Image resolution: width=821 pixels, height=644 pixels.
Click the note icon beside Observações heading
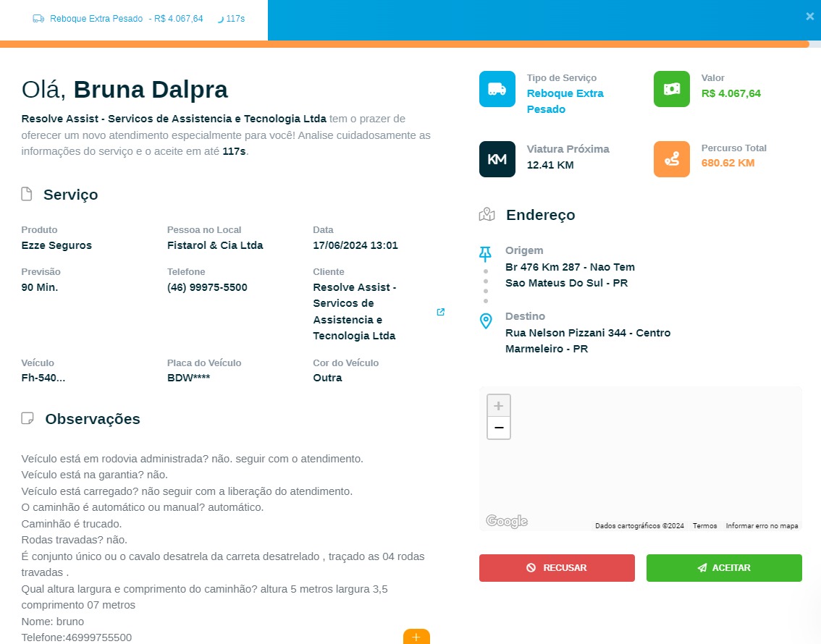tap(28, 418)
